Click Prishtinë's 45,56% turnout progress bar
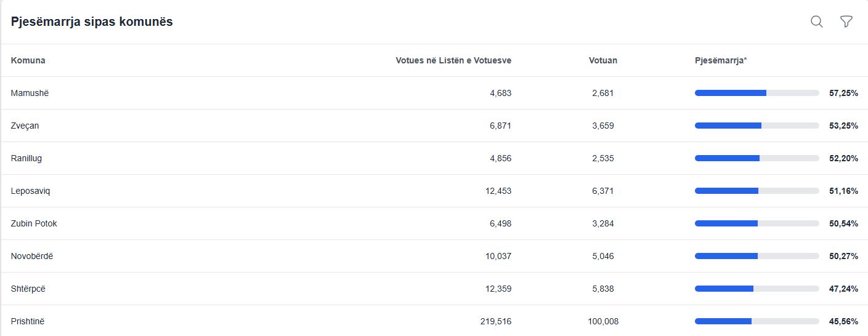The image size is (868, 336). click(756, 321)
